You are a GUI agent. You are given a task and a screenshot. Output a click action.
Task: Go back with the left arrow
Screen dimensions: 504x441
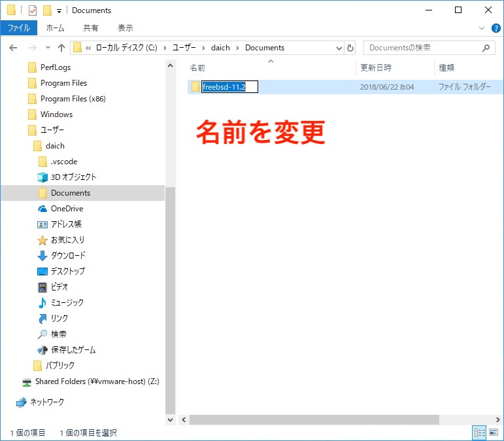(13, 48)
